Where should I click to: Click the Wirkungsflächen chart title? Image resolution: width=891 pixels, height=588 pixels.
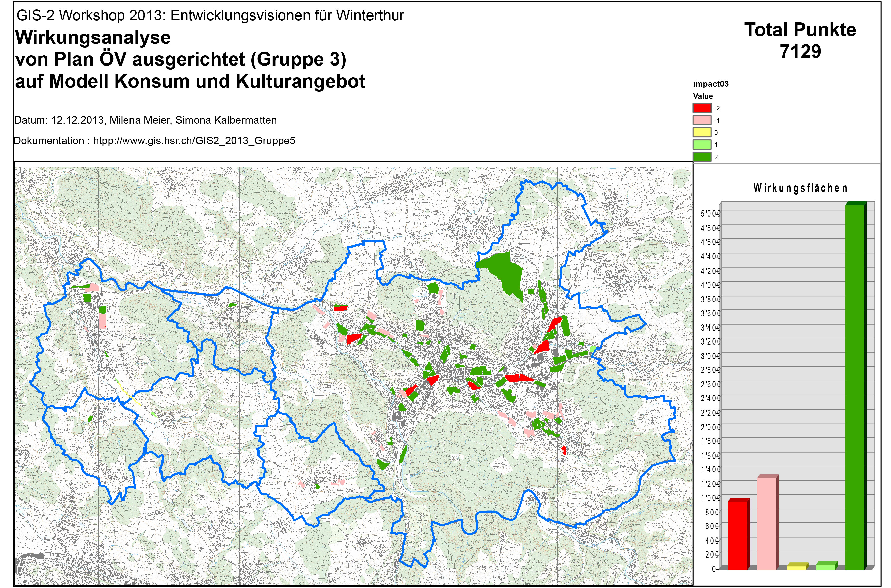(x=800, y=188)
